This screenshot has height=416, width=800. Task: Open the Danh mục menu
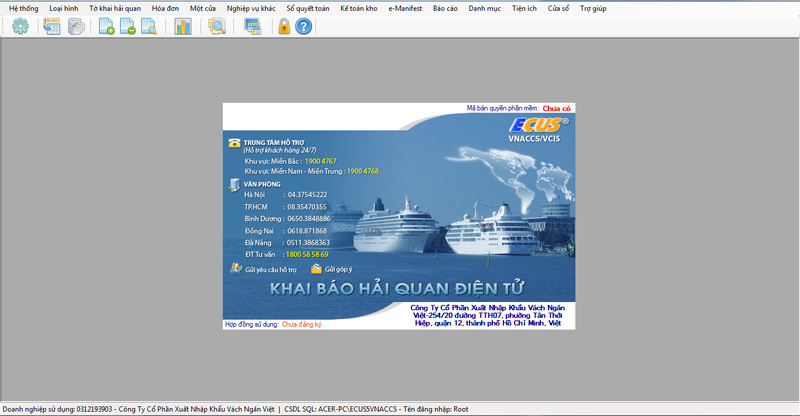[x=485, y=8]
